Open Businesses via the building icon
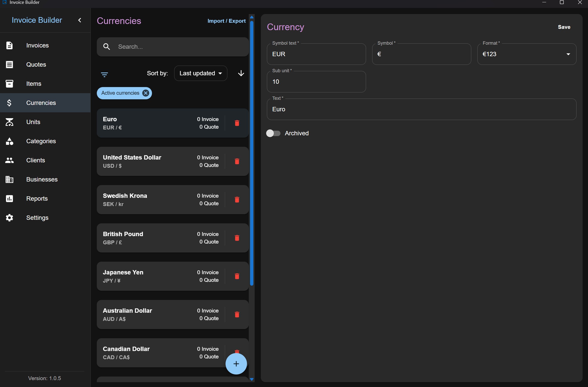This screenshot has height=387, width=588. [9, 179]
